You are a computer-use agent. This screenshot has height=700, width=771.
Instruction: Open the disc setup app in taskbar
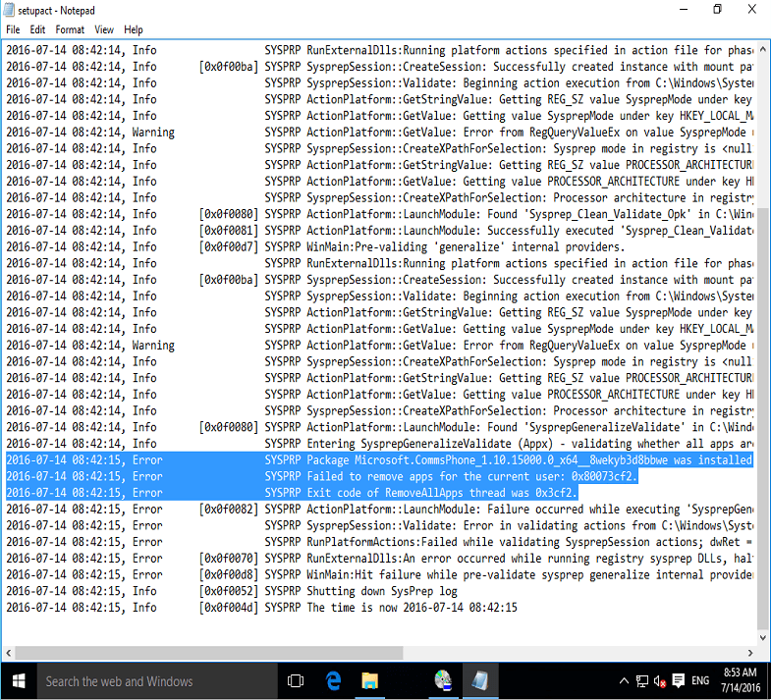443,681
